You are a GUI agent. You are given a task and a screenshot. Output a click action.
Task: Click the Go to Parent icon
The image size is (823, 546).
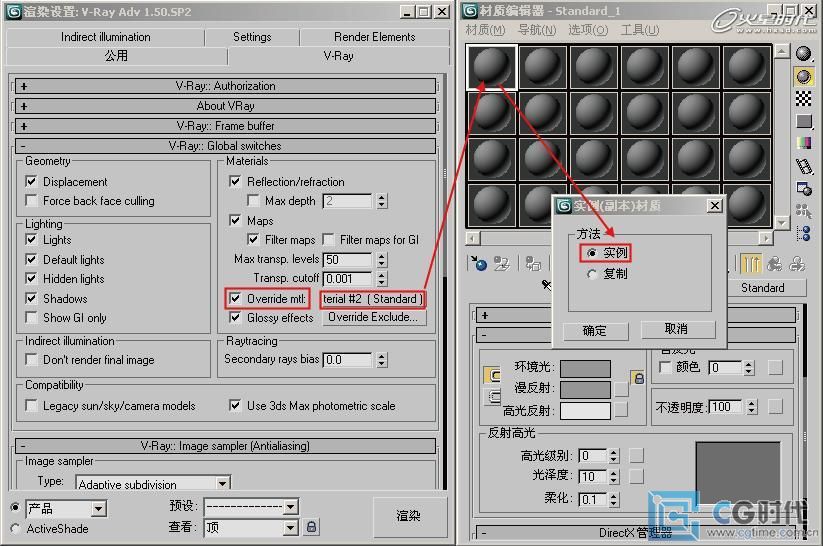click(x=774, y=263)
